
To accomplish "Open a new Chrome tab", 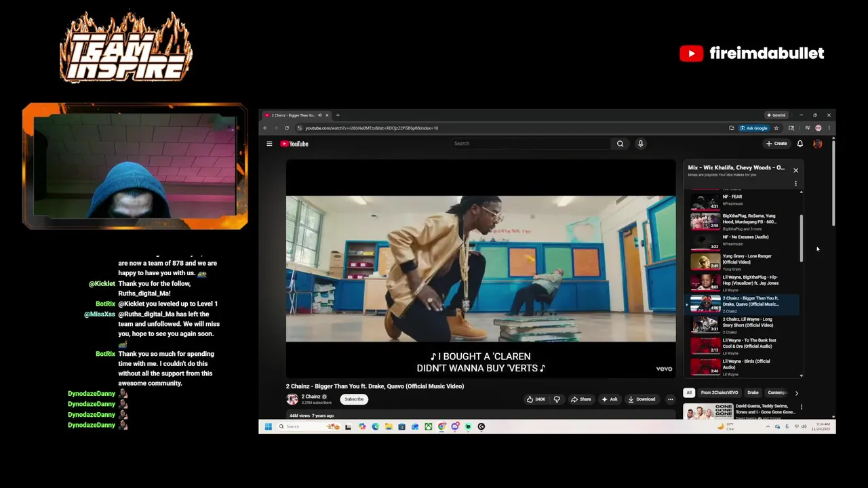I will click(338, 115).
